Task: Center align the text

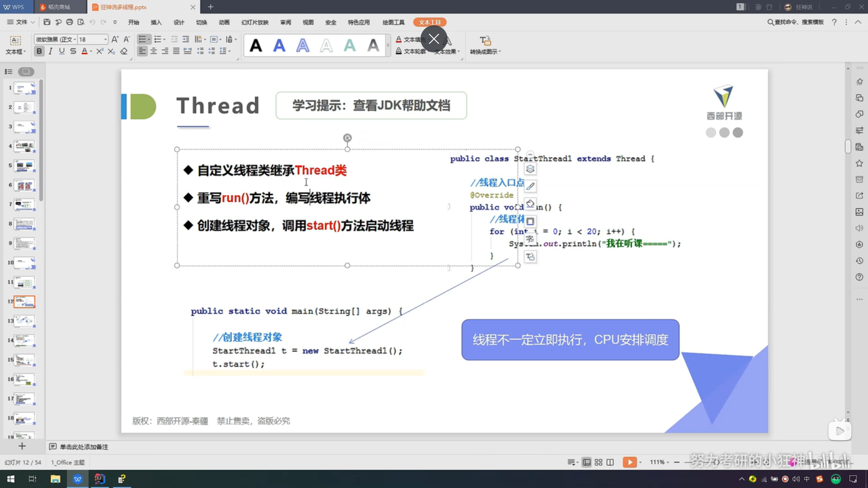Action: [x=154, y=51]
